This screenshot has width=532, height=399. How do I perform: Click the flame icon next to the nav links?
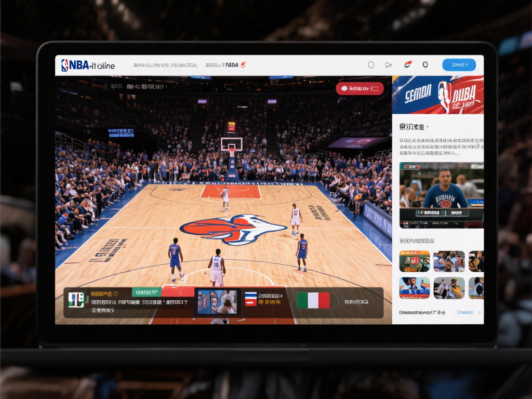coord(244,64)
